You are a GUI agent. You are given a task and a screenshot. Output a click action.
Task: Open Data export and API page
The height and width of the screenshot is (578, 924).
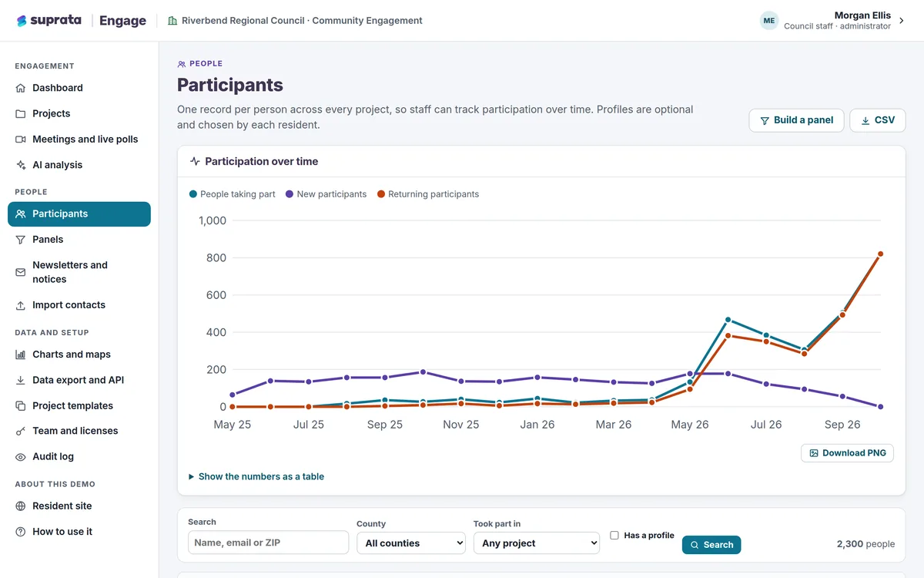79,380
